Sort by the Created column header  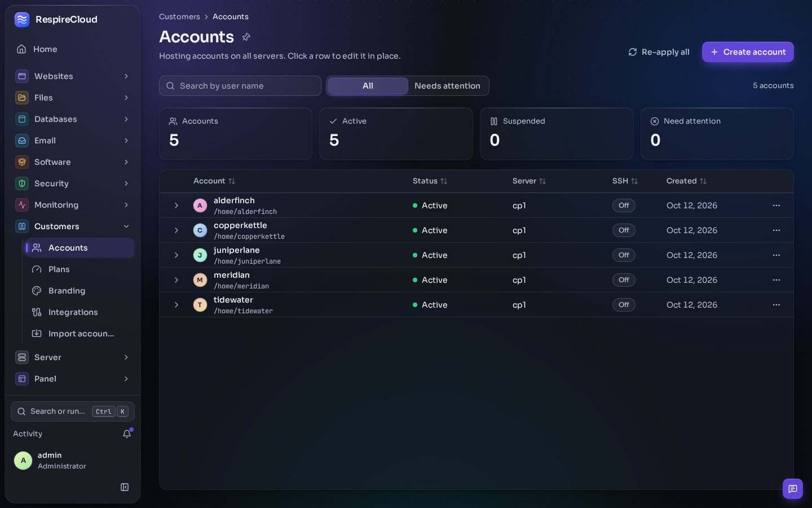pyautogui.click(x=686, y=181)
